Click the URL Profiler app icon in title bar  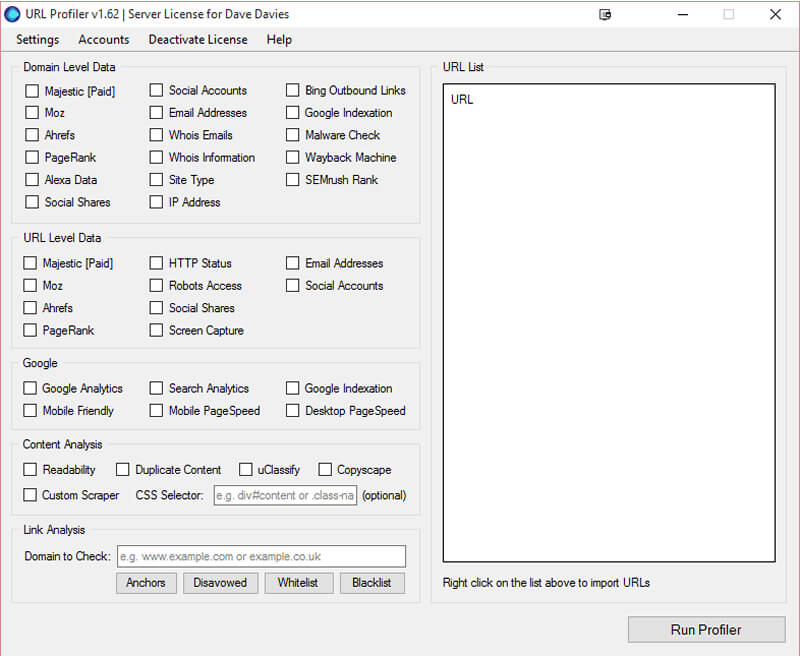click(12, 14)
